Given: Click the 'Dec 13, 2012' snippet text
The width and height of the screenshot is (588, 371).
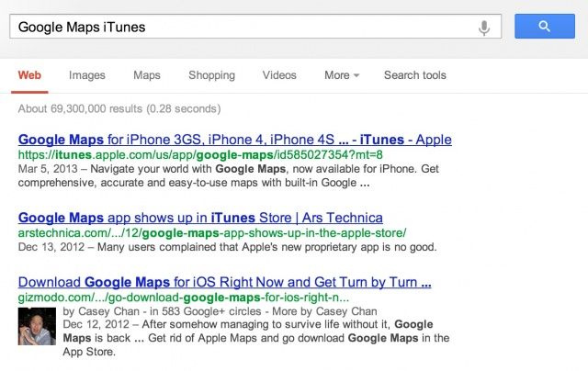Looking at the screenshot, I should click(x=51, y=247).
